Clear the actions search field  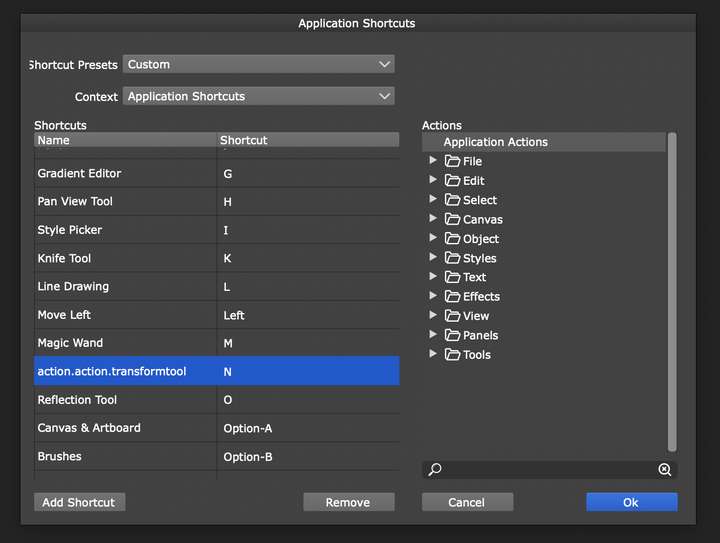coord(664,469)
